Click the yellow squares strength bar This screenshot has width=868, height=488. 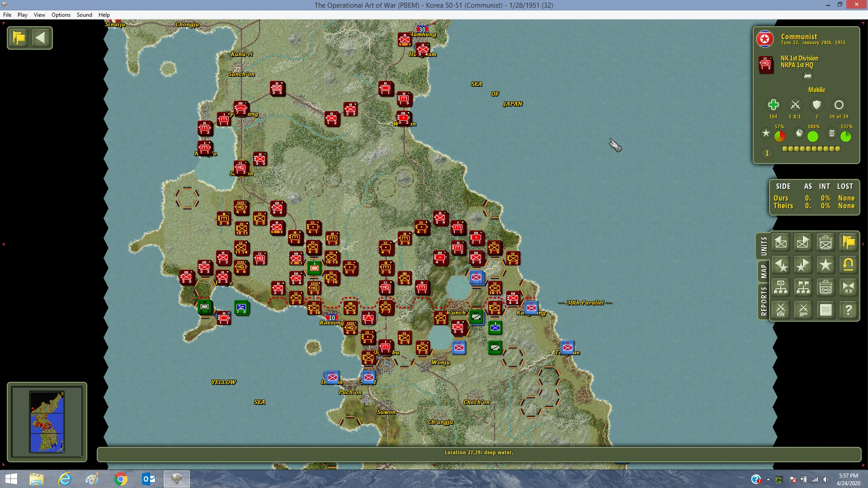tap(811, 149)
